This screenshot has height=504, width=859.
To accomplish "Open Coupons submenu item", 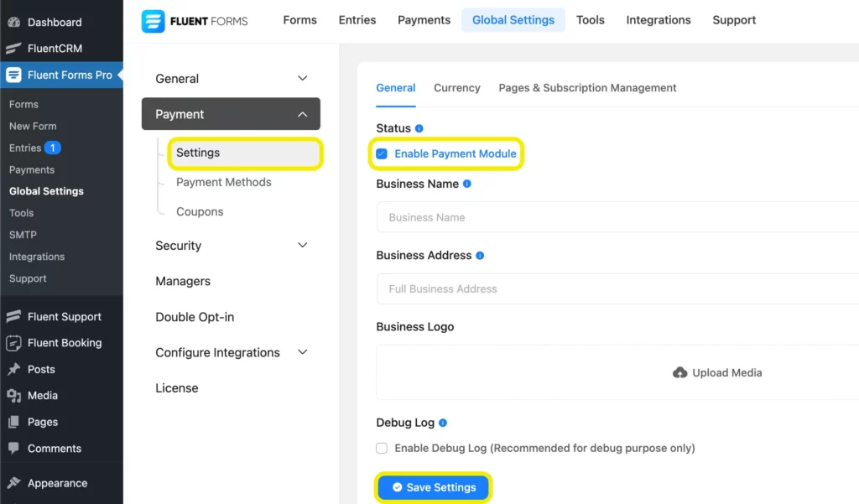I will coord(200,211).
